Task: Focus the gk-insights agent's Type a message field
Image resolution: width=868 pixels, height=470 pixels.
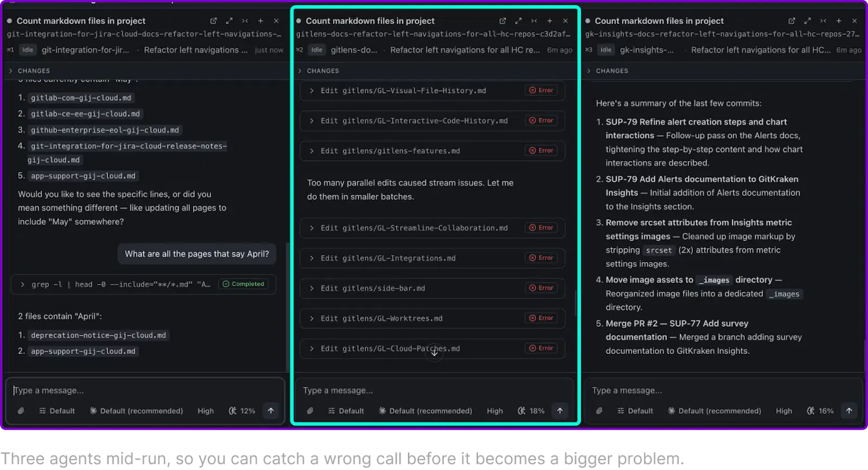Action: tap(723, 390)
